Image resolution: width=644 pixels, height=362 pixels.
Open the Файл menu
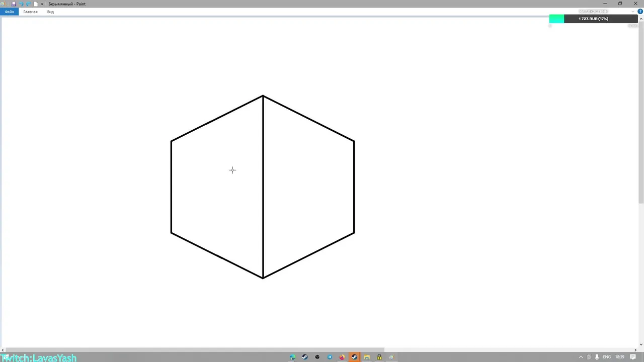pyautogui.click(x=9, y=12)
